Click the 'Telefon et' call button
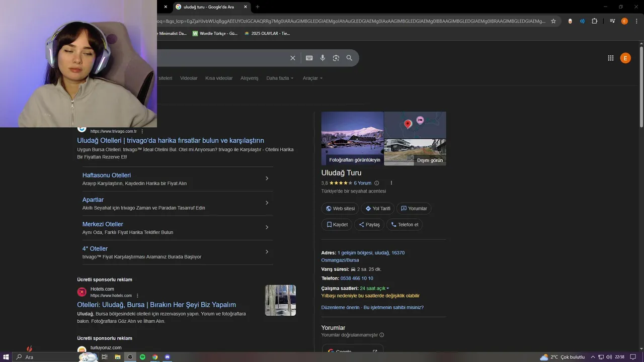 point(405,225)
